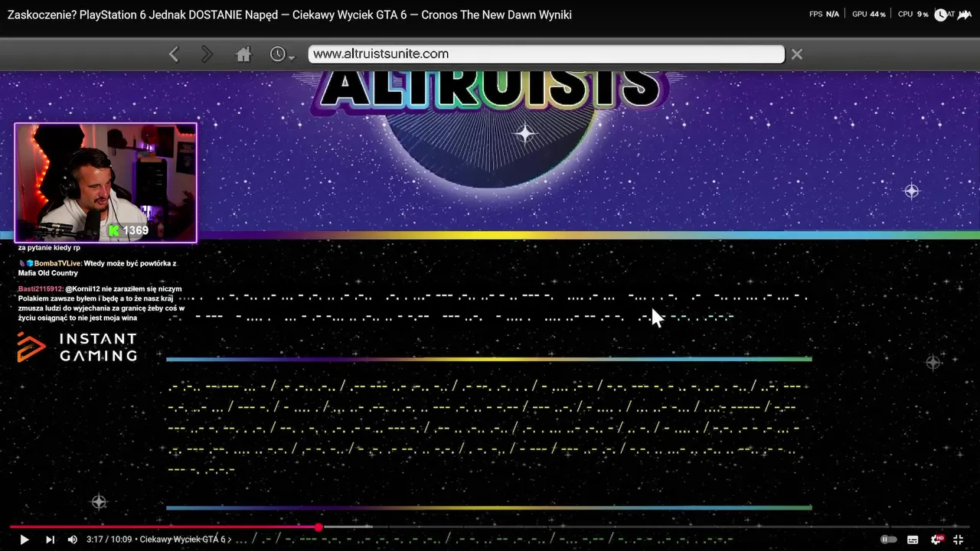Click the share arrow icon at top right
The width and height of the screenshot is (980, 551).
pos(965,15)
